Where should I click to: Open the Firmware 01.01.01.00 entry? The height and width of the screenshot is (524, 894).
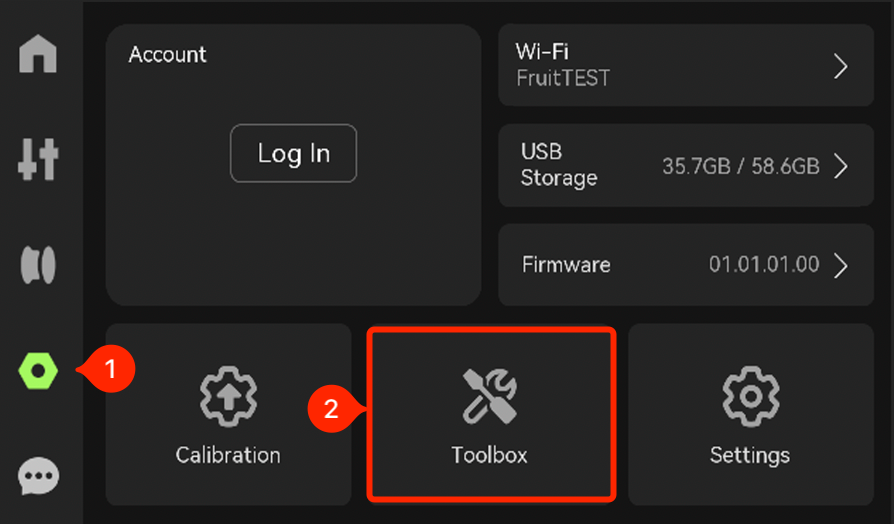(x=686, y=265)
